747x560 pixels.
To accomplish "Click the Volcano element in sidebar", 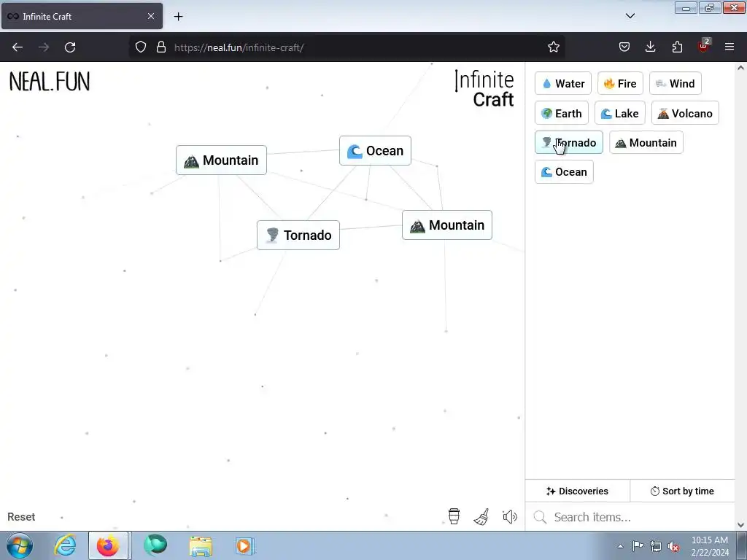I will coord(684,113).
